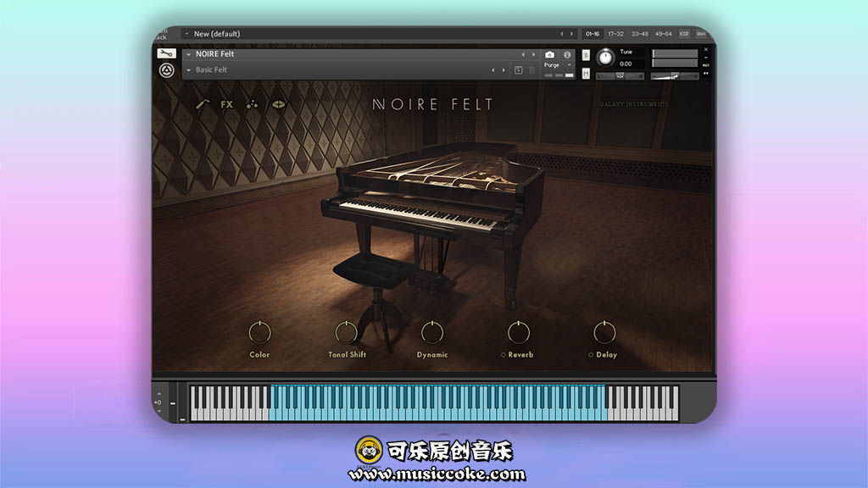868x488 pixels.
Task: Select the 01-16 instrument page tab
Action: [593, 34]
